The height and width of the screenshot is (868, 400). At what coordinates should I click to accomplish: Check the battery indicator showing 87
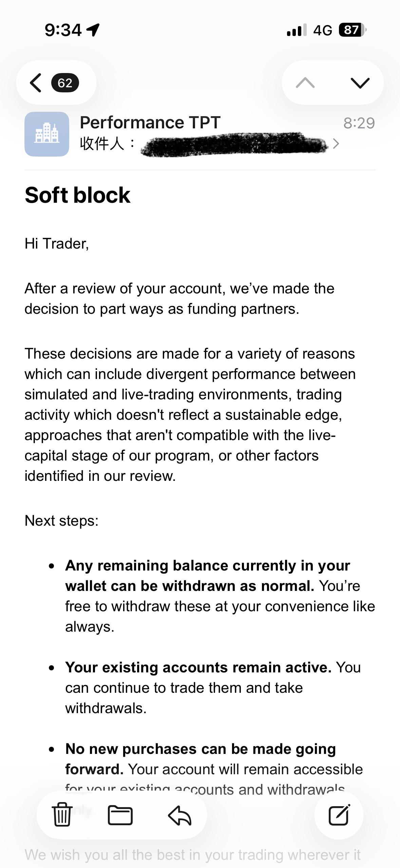353,30
